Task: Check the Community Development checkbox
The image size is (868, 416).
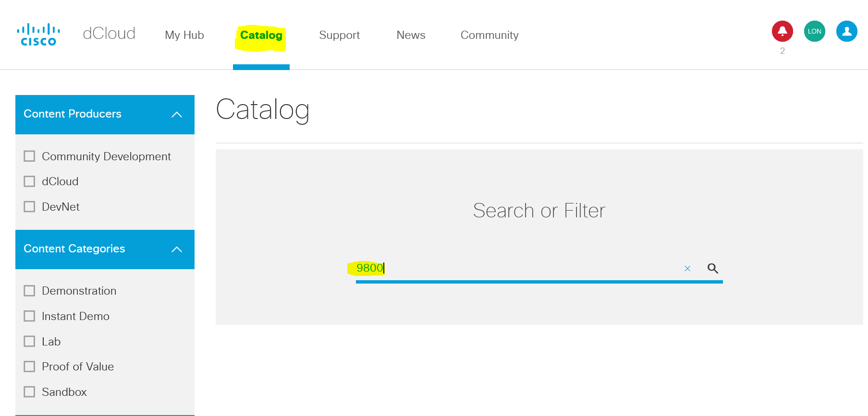Action: 30,156
